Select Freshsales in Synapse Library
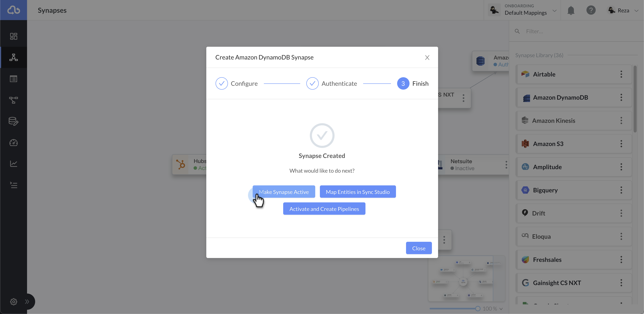Screen dimensions: 644x314 [574, 260]
